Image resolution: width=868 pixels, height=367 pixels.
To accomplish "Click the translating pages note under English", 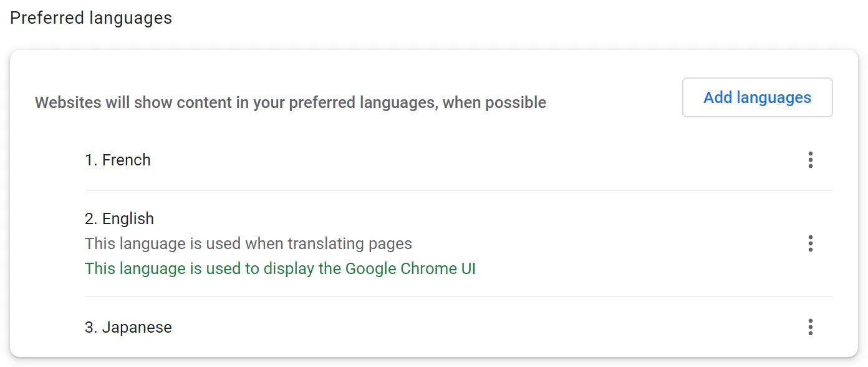I will click(x=248, y=243).
